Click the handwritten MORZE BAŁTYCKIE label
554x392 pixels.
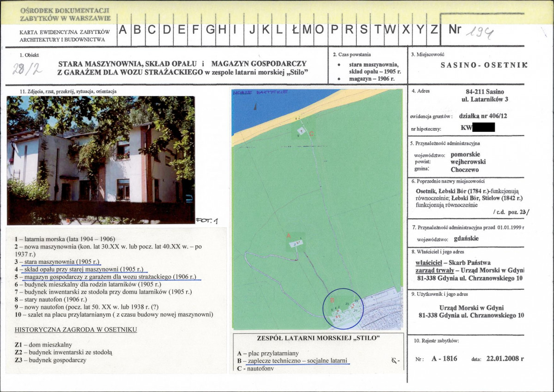click(x=260, y=92)
